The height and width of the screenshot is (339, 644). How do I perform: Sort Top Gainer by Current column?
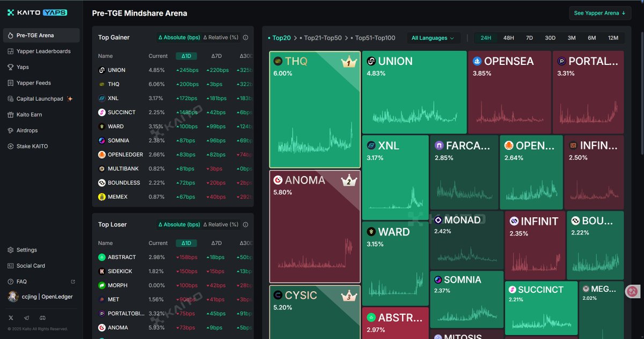pos(158,56)
